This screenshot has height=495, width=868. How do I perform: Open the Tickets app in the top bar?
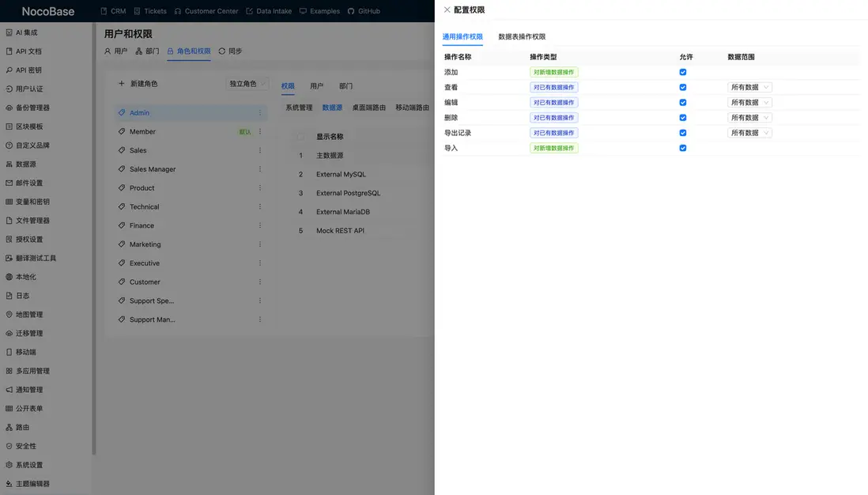coord(149,11)
